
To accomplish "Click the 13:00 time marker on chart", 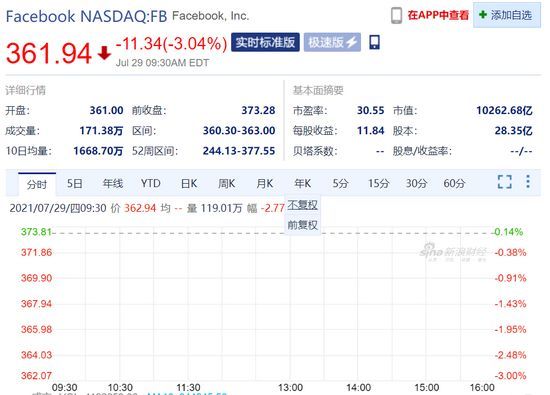I will coord(290,388).
